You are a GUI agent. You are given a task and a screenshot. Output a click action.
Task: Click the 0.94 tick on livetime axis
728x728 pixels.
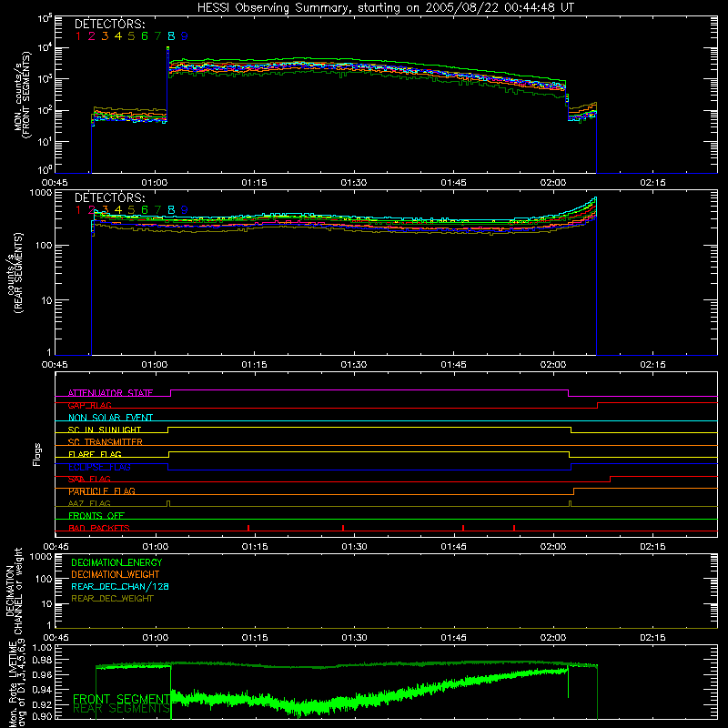tap(43, 689)
